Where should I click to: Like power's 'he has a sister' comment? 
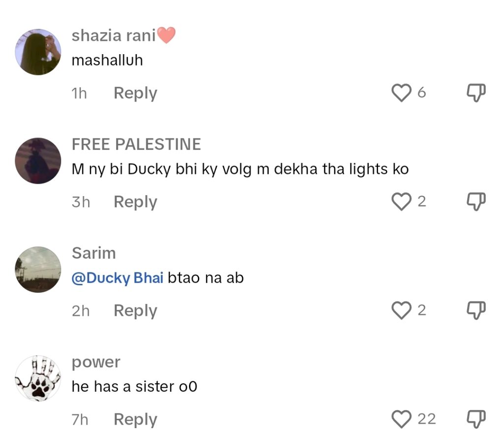pos(401,419)
